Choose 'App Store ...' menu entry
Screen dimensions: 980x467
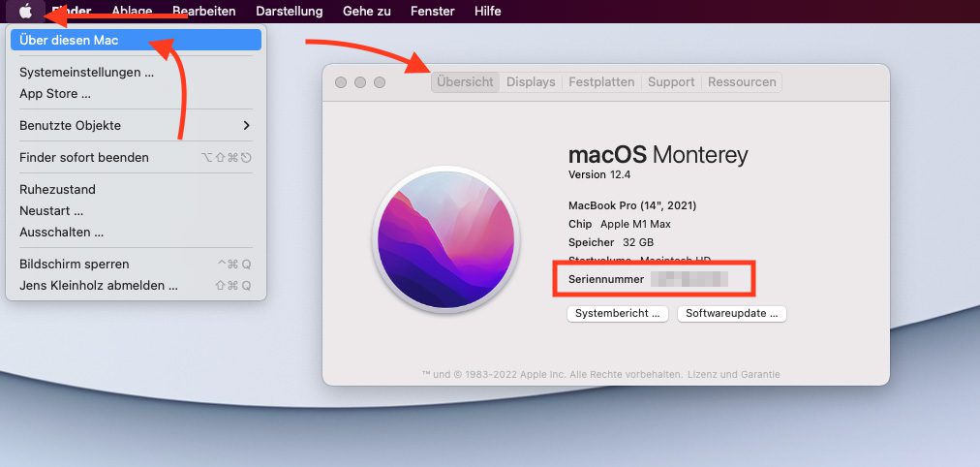[136, 94]
